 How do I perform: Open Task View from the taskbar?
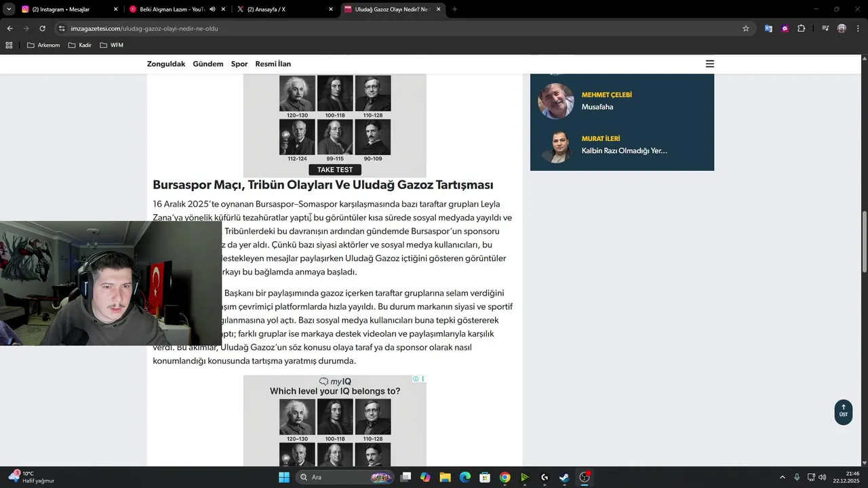tap(406, 477)
